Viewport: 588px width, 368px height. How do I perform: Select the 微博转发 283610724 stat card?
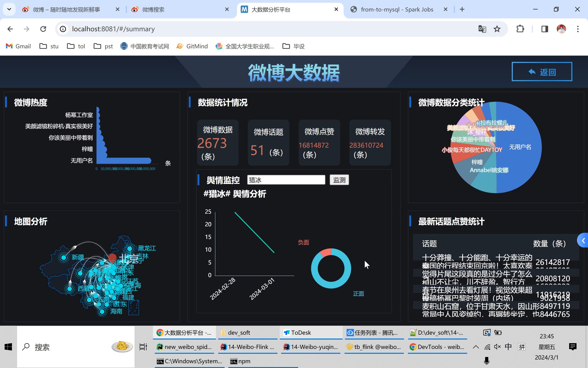pos(370,142)
